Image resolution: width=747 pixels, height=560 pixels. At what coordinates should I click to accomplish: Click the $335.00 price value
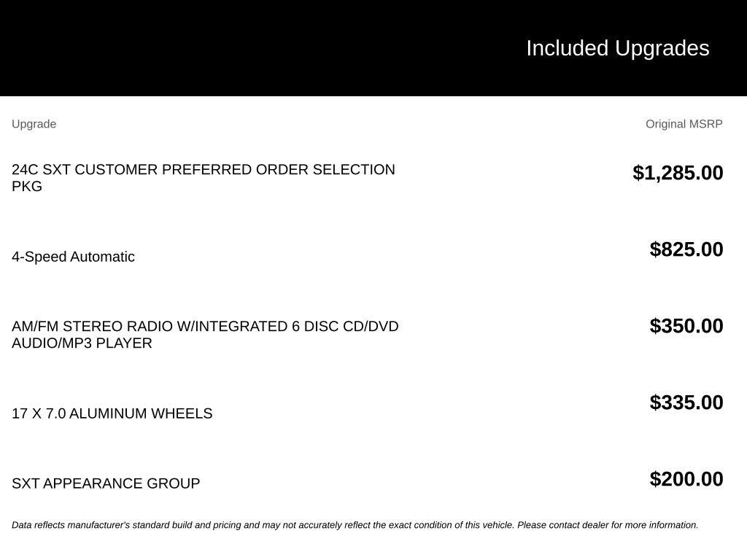point(686,402)
